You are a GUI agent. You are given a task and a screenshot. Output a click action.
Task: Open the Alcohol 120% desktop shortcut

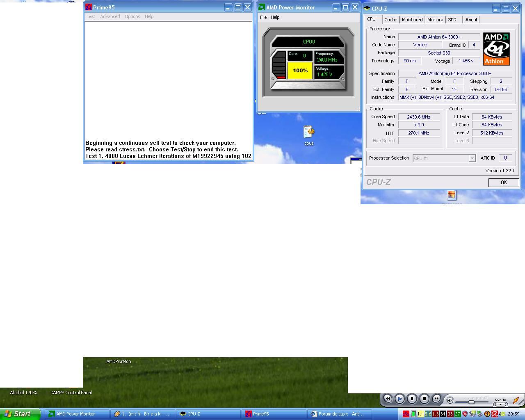click(x=23, y=393)
